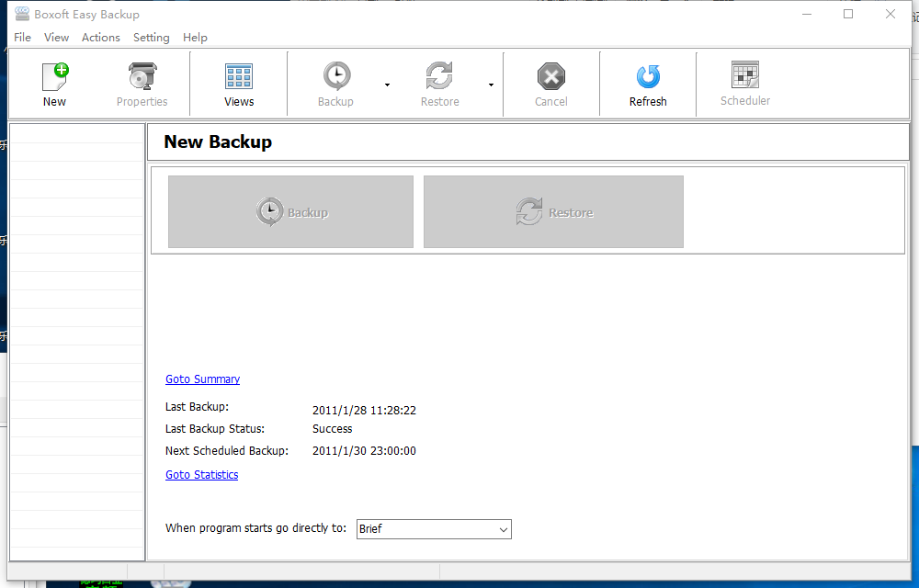Open the Help menu
Image resolution: width=919 pixels, height=588 pixels.
[x=195, y=37]
